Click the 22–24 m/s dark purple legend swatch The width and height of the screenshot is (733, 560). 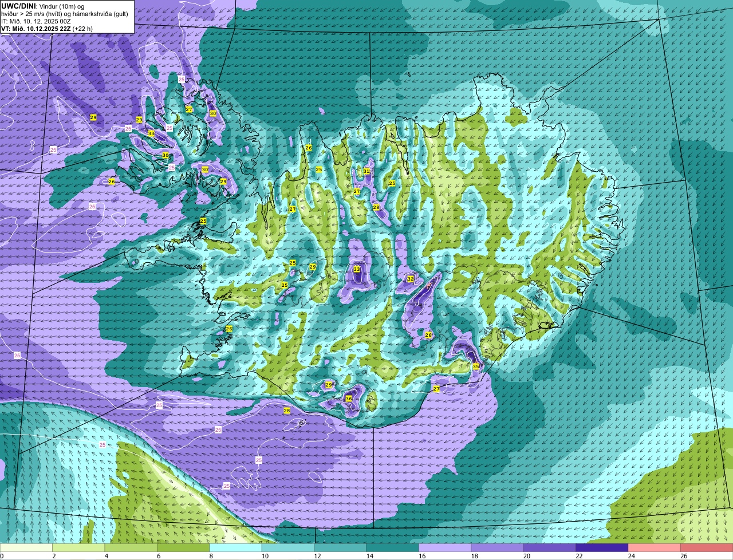(602, 547)
